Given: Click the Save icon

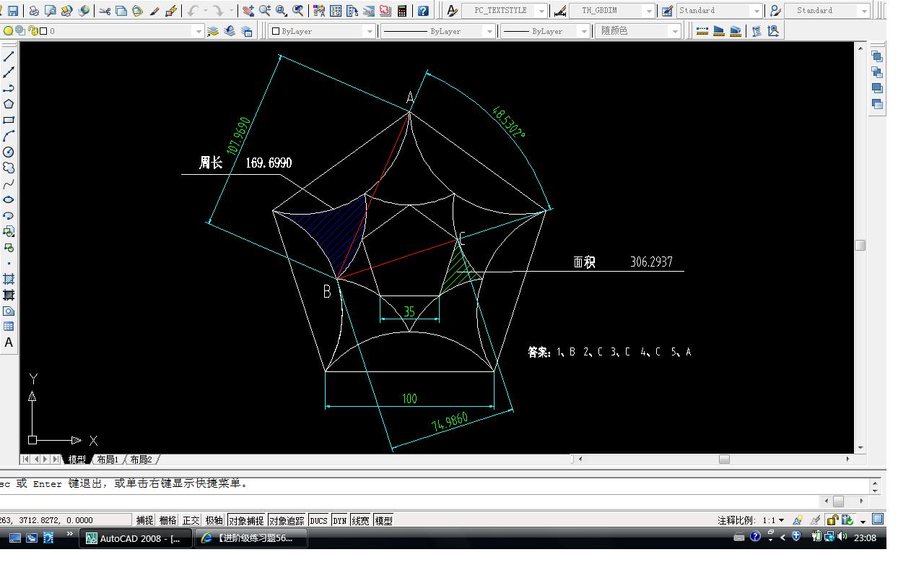Looking at the screenshot, I should pos(13,11).
